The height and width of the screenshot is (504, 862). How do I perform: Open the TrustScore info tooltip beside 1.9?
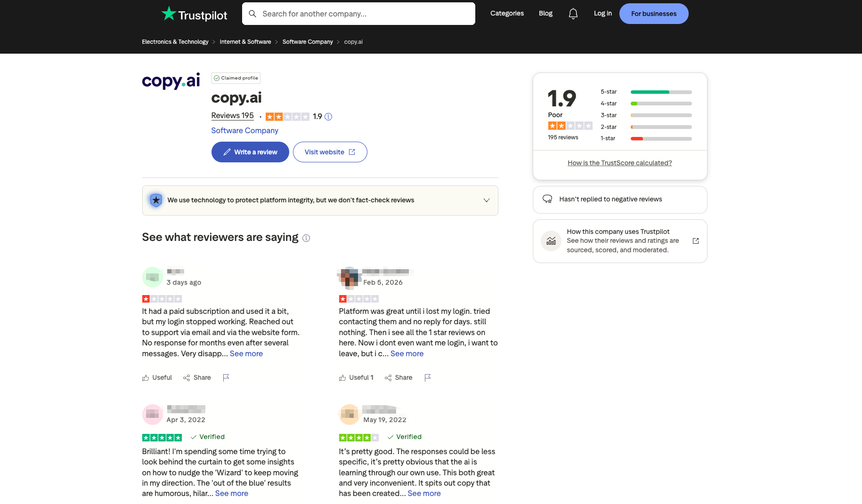[x=328, y=116]
